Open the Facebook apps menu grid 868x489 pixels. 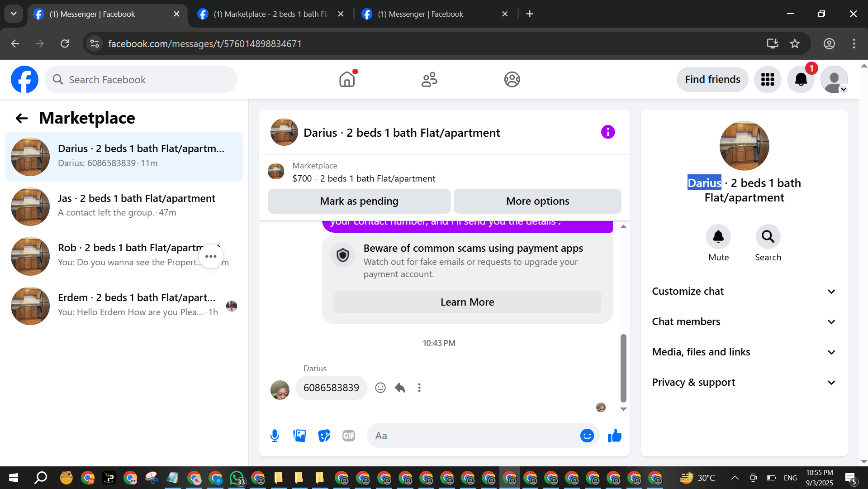tap(768, 80)
